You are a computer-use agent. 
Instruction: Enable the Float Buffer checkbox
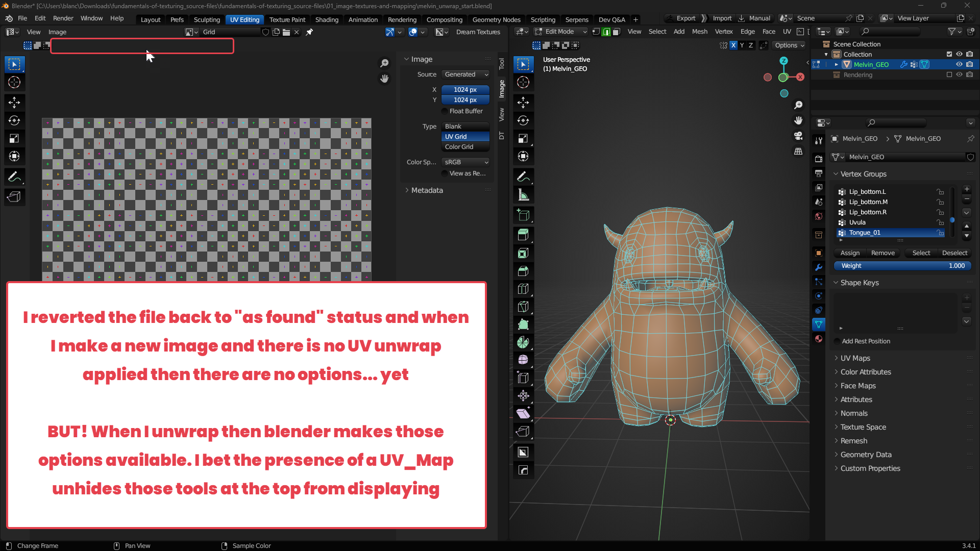[x=445, y=111]
